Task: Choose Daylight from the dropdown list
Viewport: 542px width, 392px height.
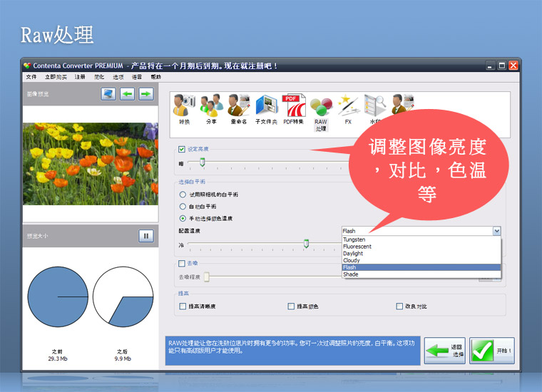Action: [x=421, y=254]
